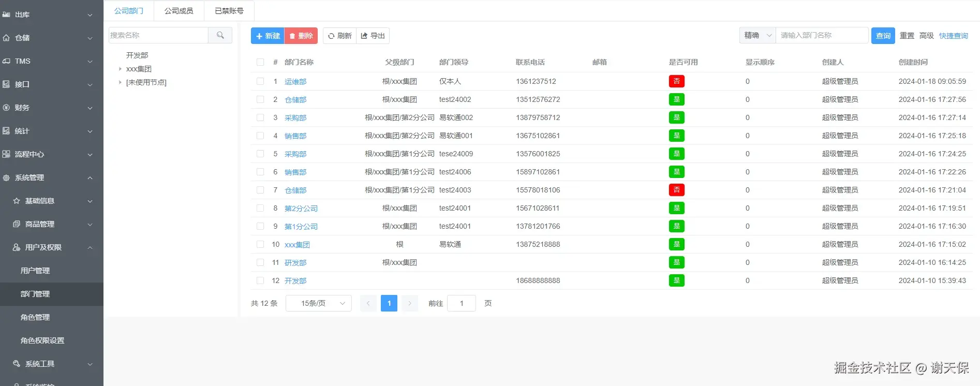Expand the xxx集团 tree node
Screen dimensions: 980x386
[x=120, y=69]
